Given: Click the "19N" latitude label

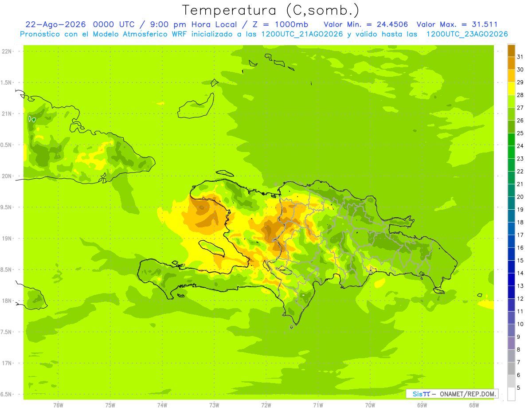Looking at the screenshot, I should click(7, 238).
